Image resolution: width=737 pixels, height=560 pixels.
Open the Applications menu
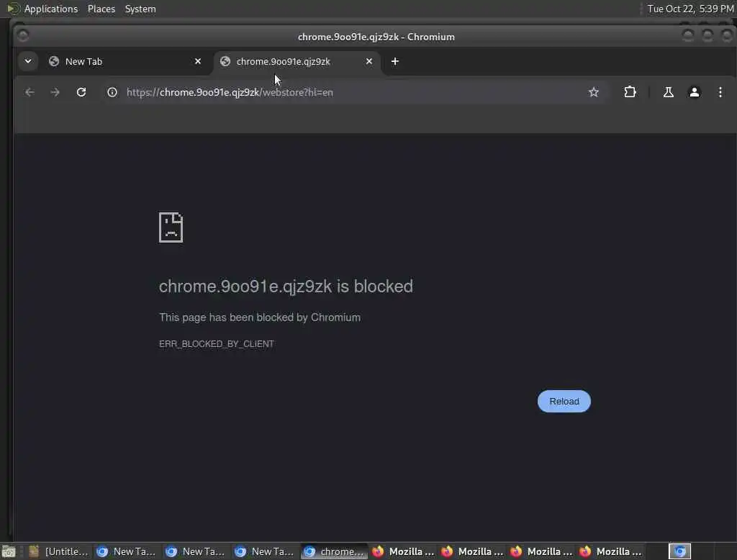(x=51, y=9)
